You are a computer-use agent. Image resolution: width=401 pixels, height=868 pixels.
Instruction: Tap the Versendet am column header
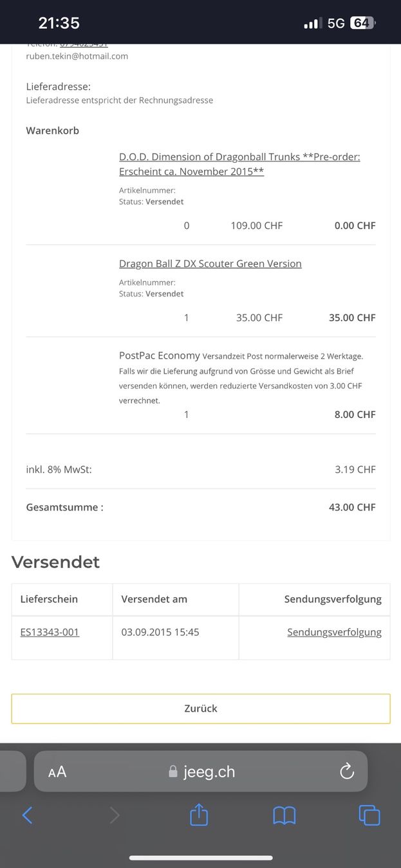(x=154, y=599)
